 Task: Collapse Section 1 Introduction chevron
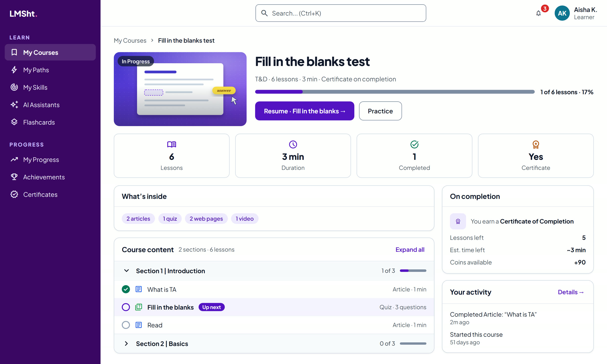(126, 271)
